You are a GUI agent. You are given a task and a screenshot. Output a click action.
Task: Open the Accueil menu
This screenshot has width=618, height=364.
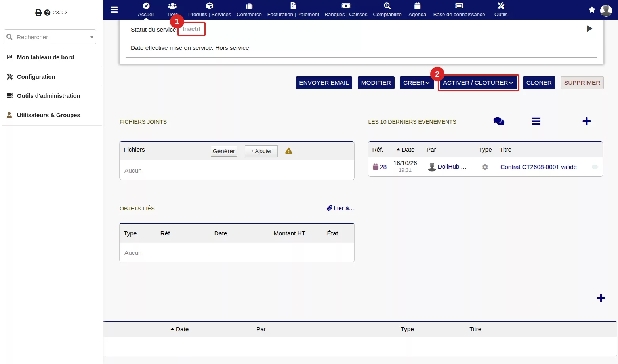146,10
